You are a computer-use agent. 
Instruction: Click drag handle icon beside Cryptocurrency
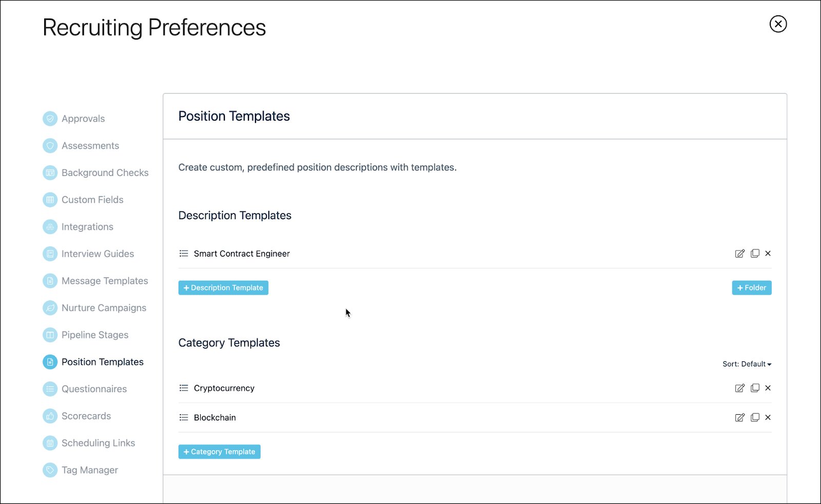coord(184,388)
